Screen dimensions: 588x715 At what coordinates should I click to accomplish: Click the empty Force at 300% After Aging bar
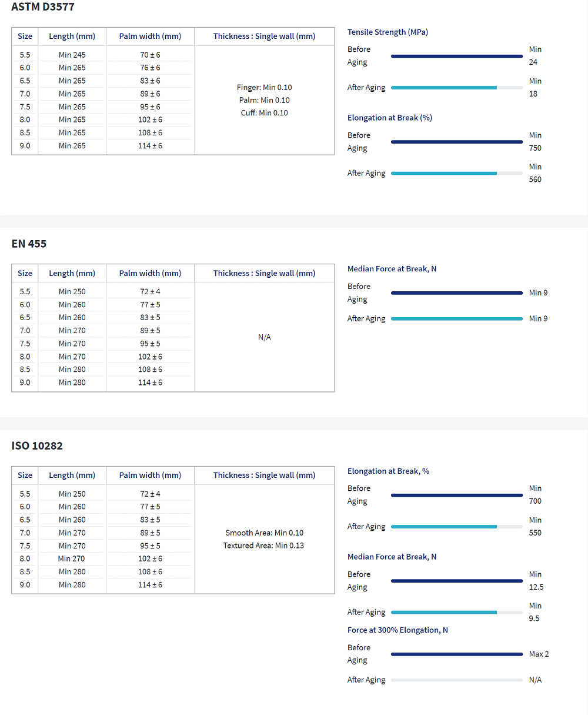456,680
